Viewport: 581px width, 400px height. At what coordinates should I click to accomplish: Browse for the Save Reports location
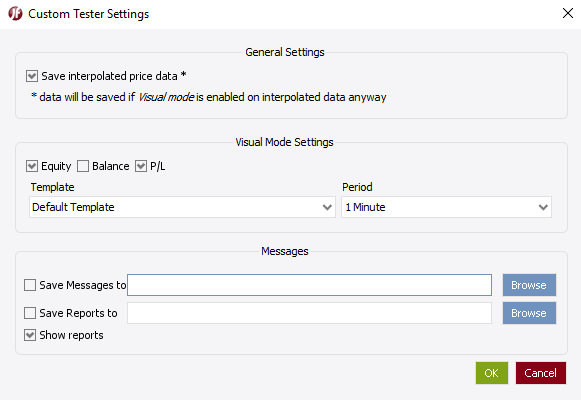529,313
